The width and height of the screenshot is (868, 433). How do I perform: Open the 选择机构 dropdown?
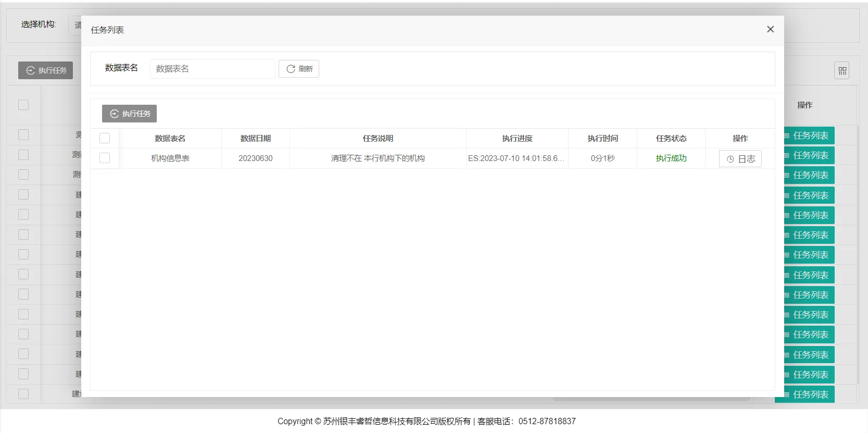click(x=75, y=25)
